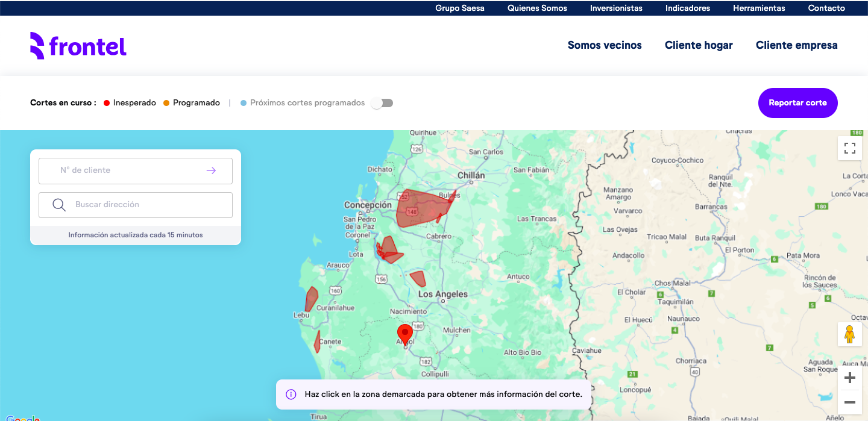Toggle fullscreen map view

pyautogui.click(x=850, y=148)
